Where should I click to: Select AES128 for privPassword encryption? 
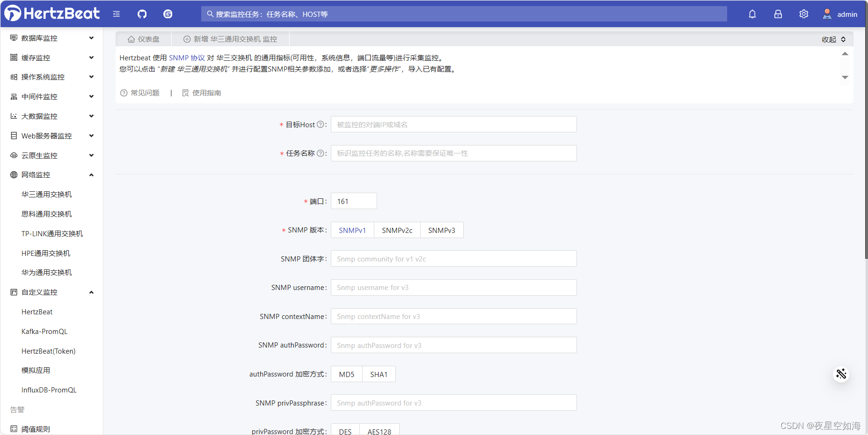(x=379, y=431)
